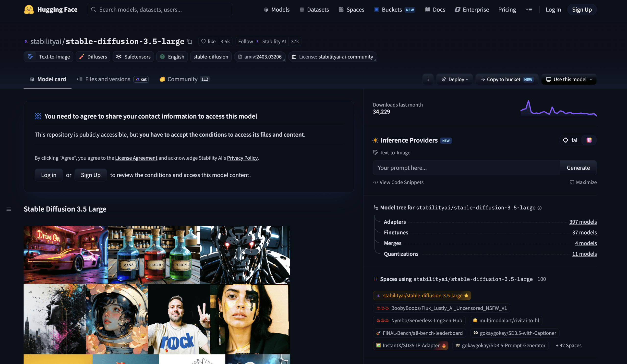Select the pink inference provider icon
This screenshot has width=627, height=364.
(x=589, y=140)
